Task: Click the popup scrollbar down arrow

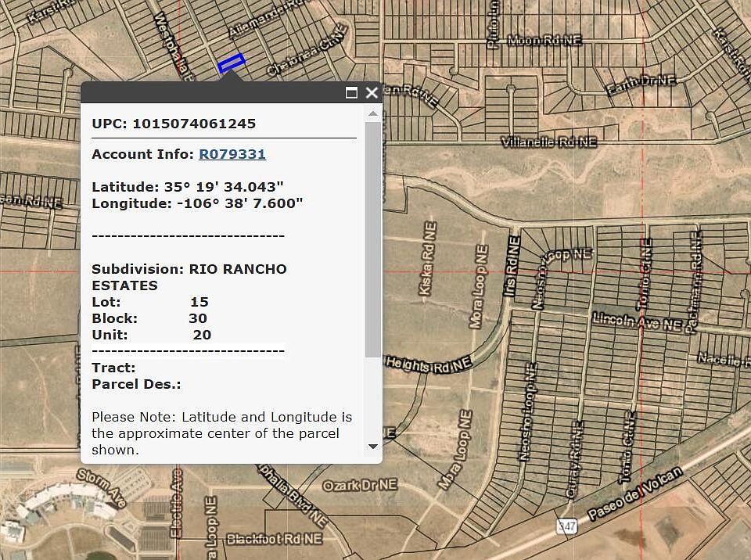Action: [x=372, y=446]
